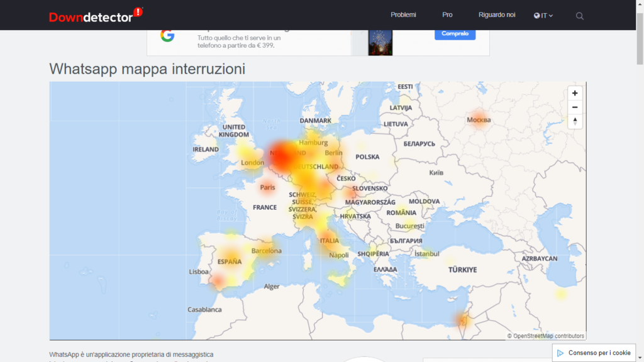Click the ROMÂNIA country label
This screenshot has height=362, width=644.
click(x=401, y=212)
